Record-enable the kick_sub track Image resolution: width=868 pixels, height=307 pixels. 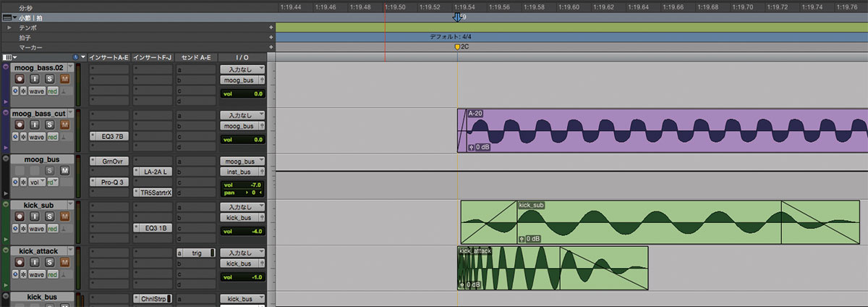tap(20, 216)
